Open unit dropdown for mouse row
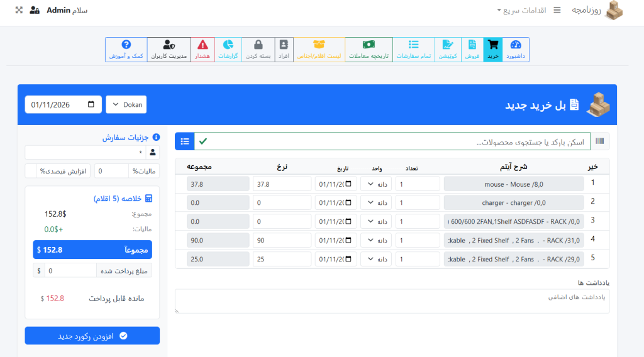 pyautogui.click(x=376, y=184)
